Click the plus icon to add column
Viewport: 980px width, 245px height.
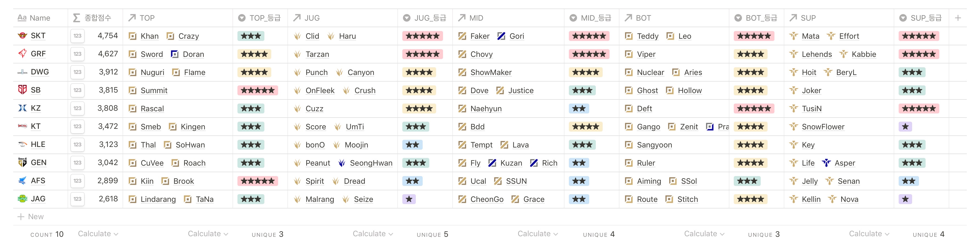click(x=957, y=18)
